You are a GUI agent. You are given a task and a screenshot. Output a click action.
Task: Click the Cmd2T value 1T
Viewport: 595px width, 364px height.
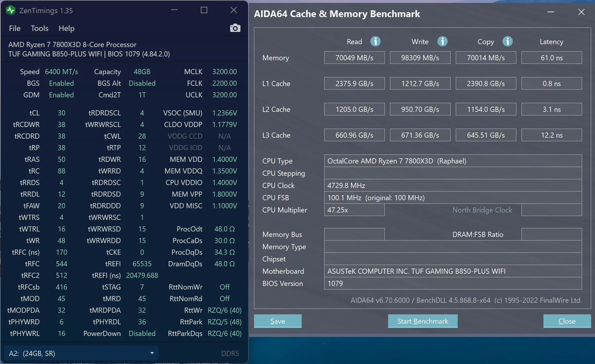pyautogui.click(x=142, y=95)
